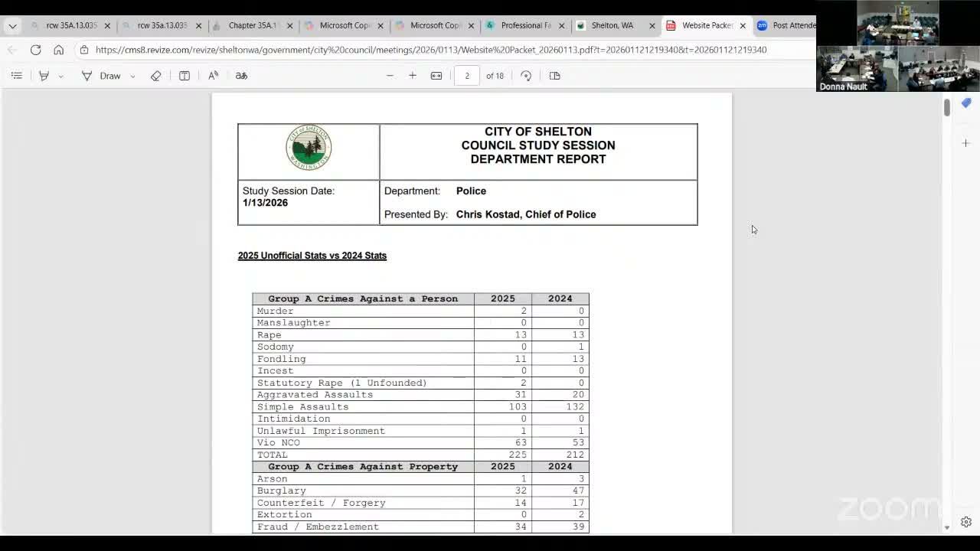This screenshot has height=551, width=980.
Task: Close the Website Packet tab
Action: 743,25
